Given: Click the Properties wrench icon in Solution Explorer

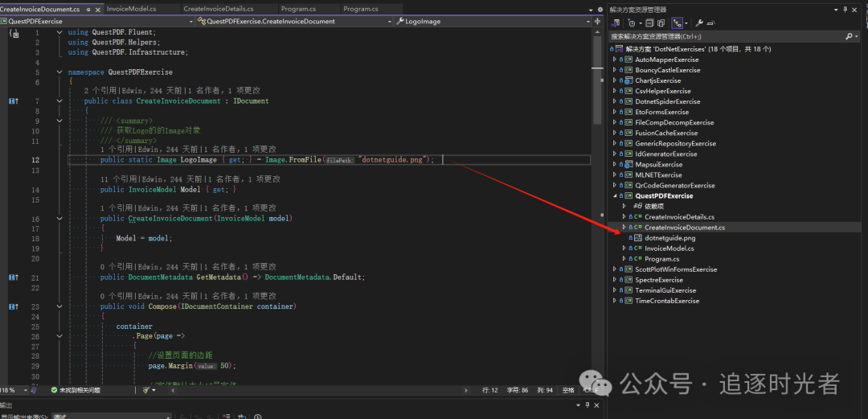Looking at the screenshot, I should [x=699, y=23].
